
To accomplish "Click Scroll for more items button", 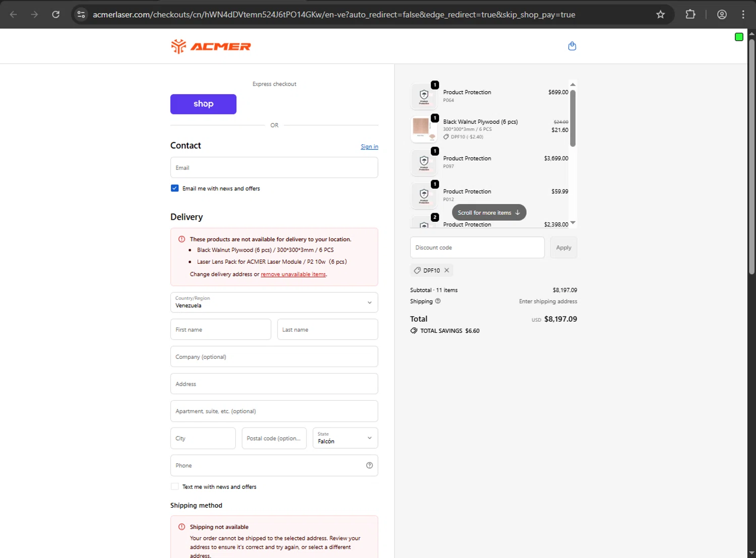I will pos(489,213).
